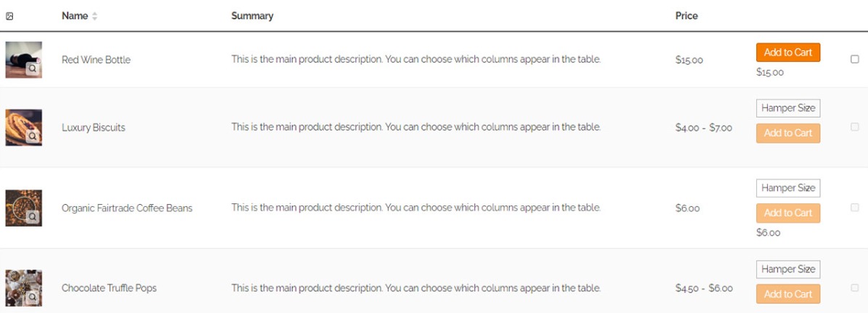Sort table by Name arrows icon

pyautogui.click(x=94, y=16)
